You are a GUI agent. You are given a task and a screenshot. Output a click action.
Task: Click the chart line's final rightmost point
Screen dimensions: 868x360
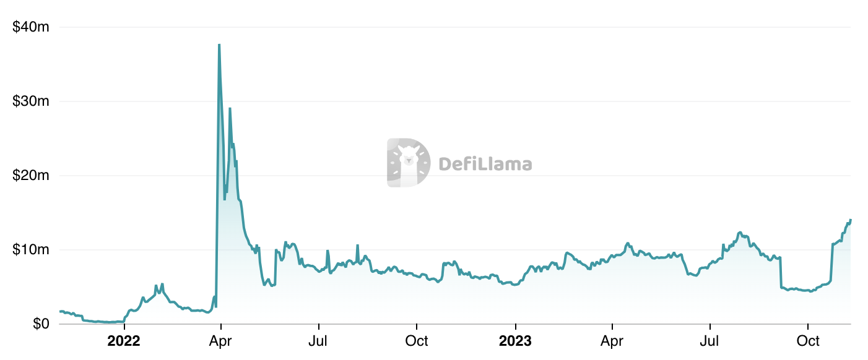pos(851,220)
